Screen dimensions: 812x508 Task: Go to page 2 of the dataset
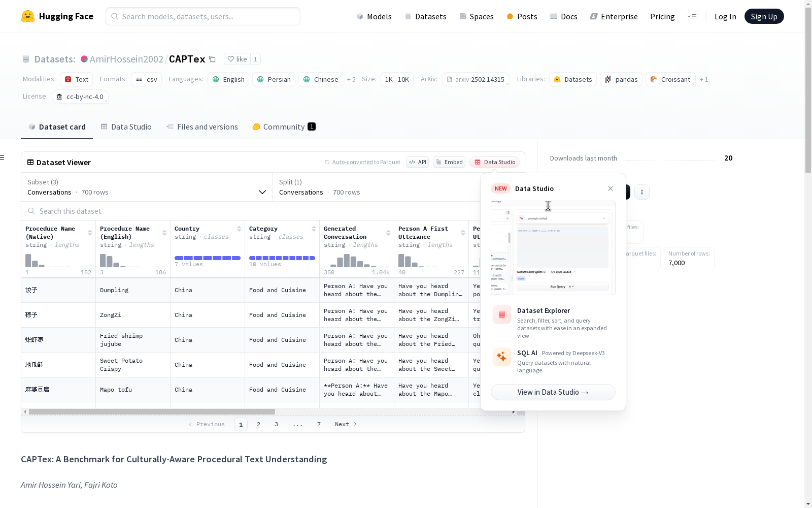pyautogui.click(x=258, y=424)
